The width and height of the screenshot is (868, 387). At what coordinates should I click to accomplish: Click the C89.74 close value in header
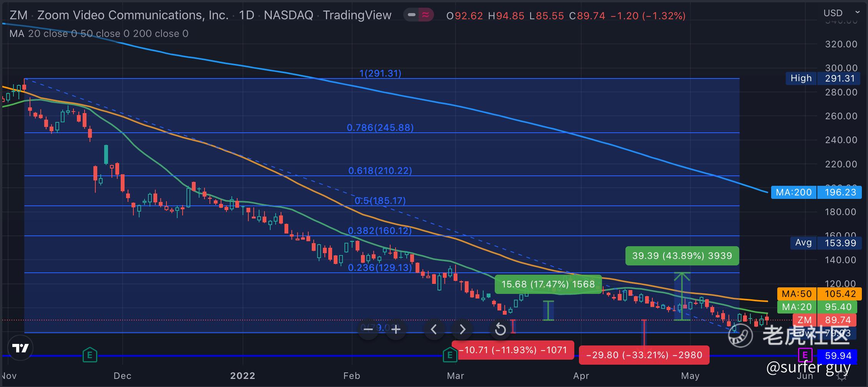pos(587,16)
